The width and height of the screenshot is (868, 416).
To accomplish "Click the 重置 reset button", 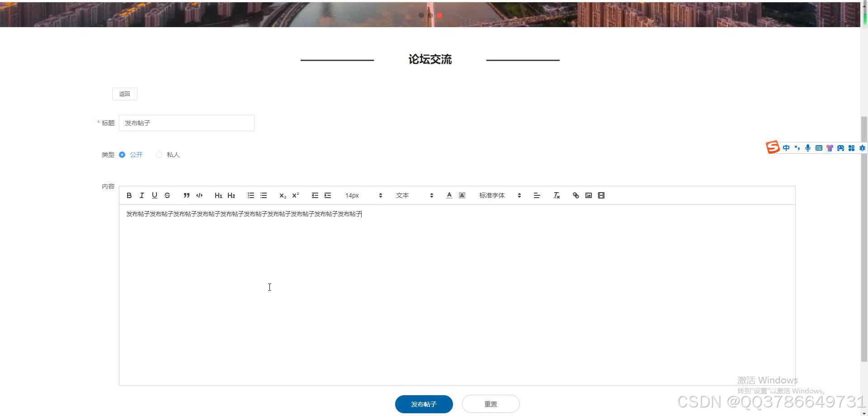I will [x=491, y=404].
